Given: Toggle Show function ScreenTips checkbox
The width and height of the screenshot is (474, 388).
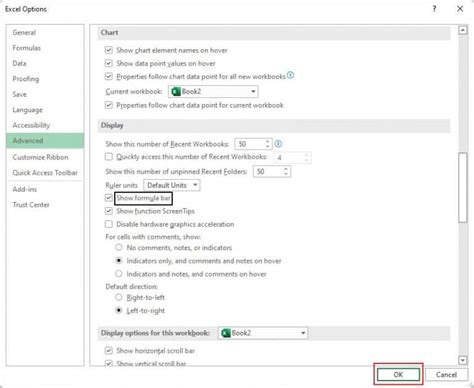Looking at the screenshot, I should (109, 211).
